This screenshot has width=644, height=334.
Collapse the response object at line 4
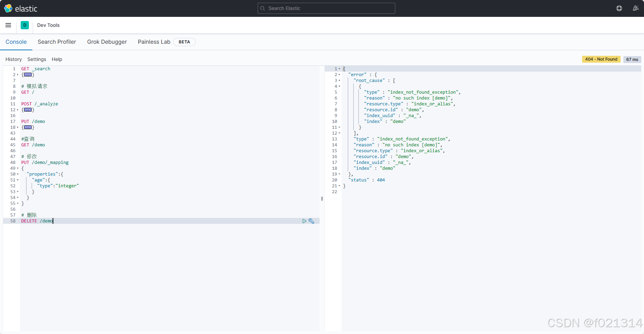tap(339, 86)
